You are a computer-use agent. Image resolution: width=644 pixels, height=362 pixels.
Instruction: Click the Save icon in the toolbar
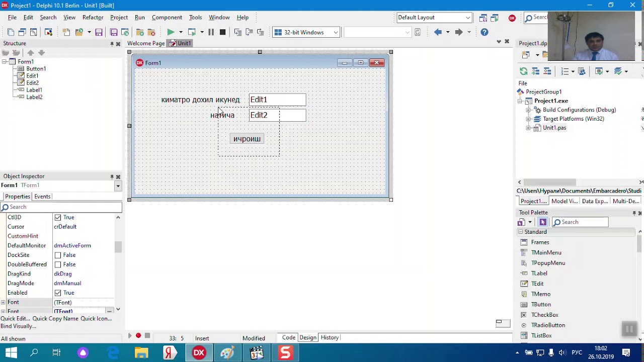(x=99, y=32)
